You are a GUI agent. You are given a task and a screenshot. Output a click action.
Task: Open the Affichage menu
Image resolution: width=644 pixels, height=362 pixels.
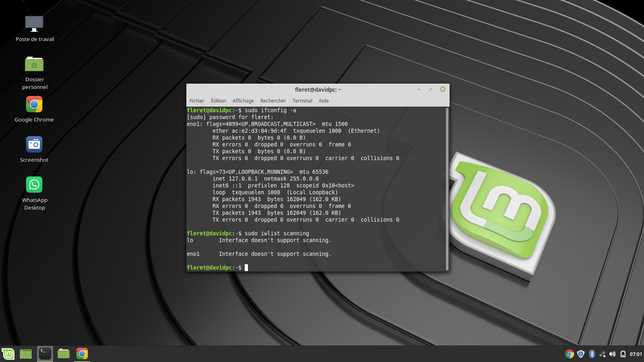point(243,101)
